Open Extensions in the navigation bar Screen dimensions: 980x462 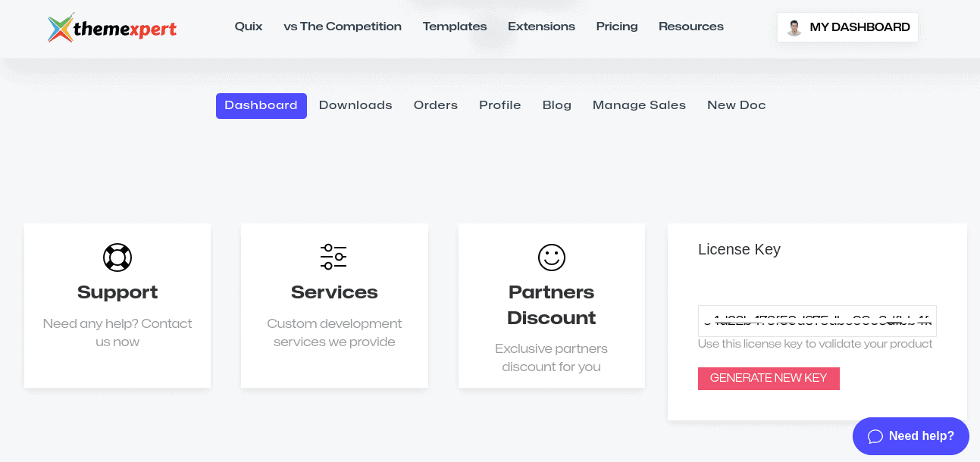click(541, 27)
